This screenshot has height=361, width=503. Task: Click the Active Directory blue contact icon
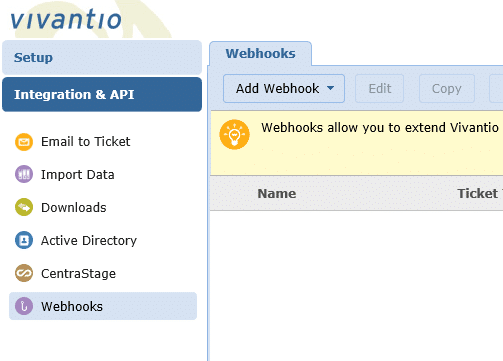24,240
